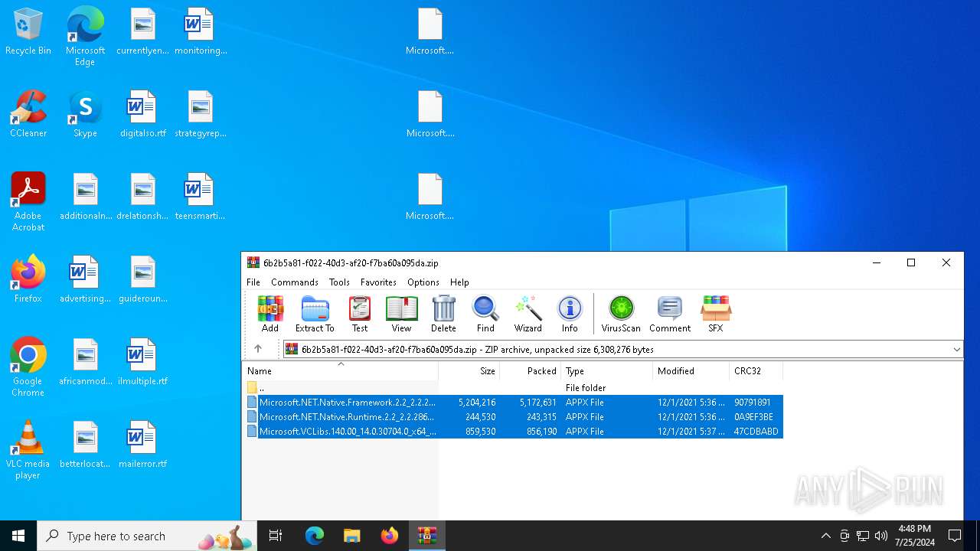The width and height of the screenshot is (980, 551).
Task: Show archive Info
Action: 570,314
